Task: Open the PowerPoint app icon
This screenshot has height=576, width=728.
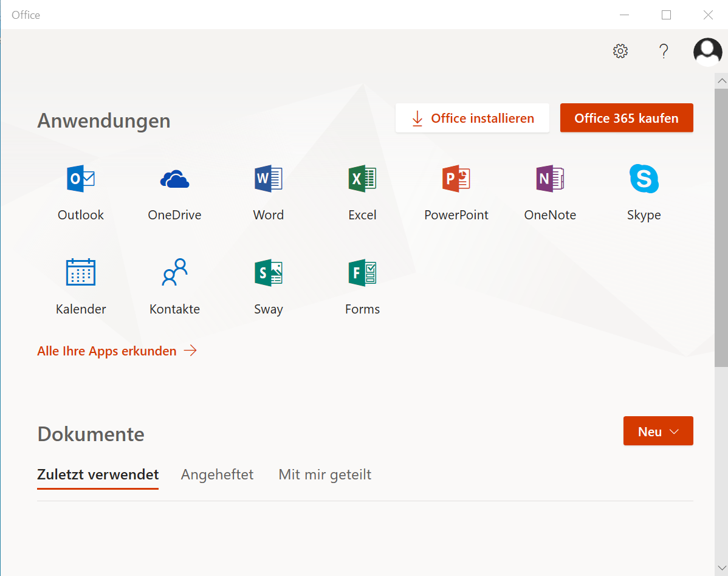Action: (x=456, y=179)
